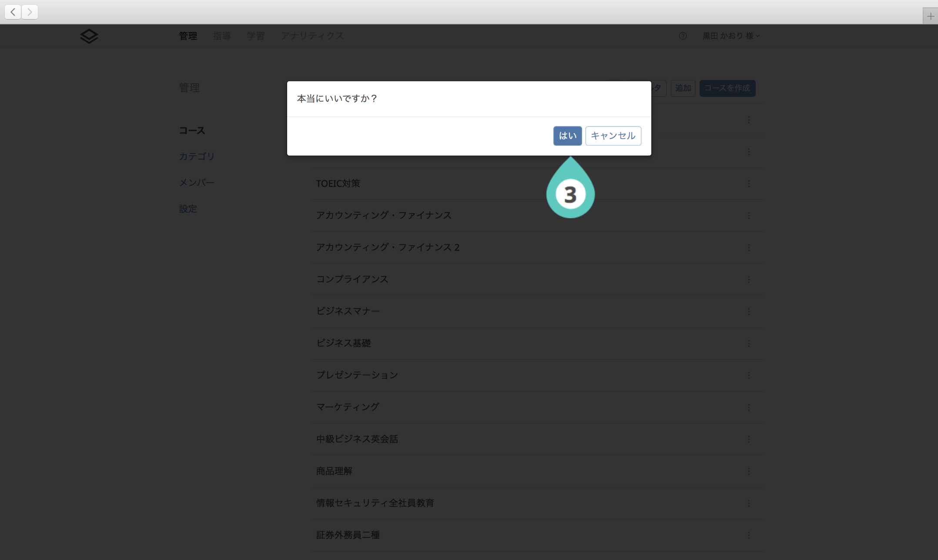Viewport: 938px width, 560px height.
Task: Open メンバー in the sidebar
Action: click(x=197, y=183)
